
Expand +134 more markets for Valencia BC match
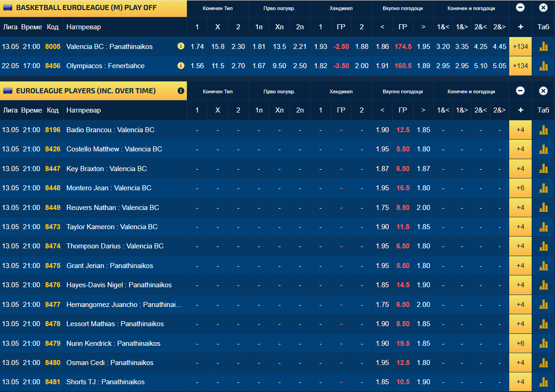(x=520, y=46)
